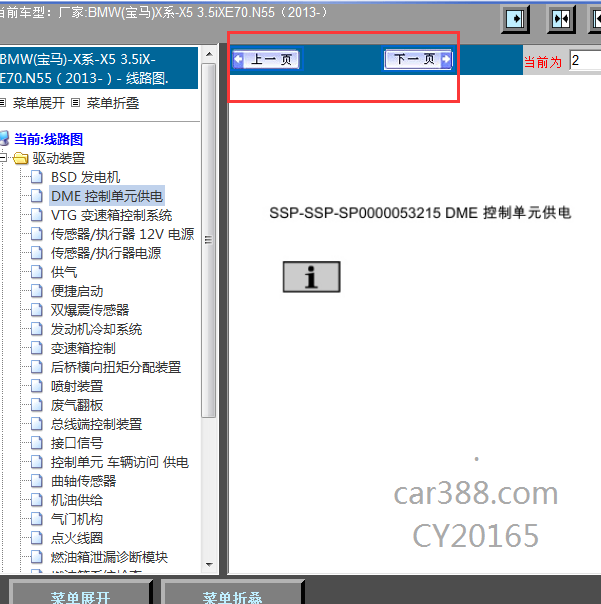This screenshot has width=601, height=604.
Task: Open BSD 发电机 wiring diagram
Action: [x=86, y=177]
